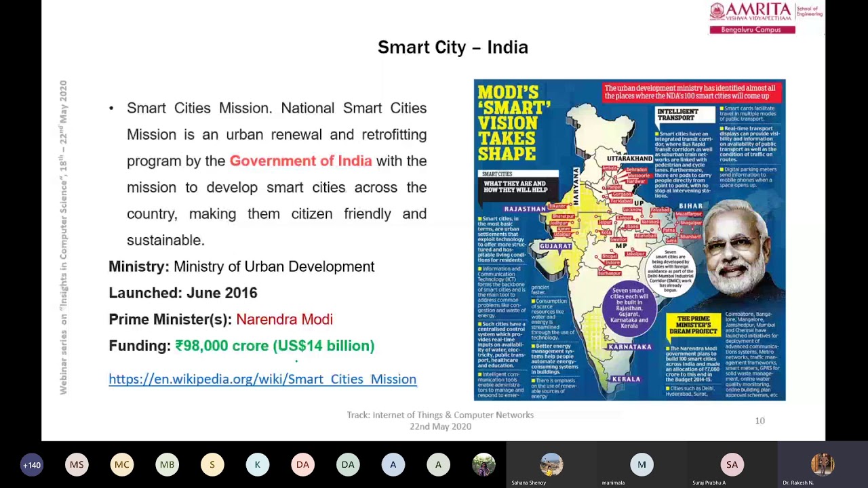This screenshot has height=488, width=868.
Task: Select the manimala participant tile
Action: (x=642, y=465)
